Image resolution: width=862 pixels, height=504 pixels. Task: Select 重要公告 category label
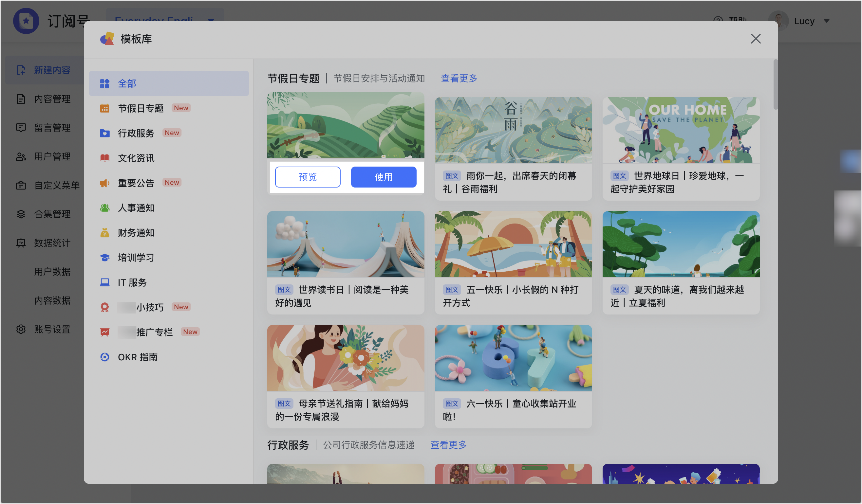click(136, 183)
